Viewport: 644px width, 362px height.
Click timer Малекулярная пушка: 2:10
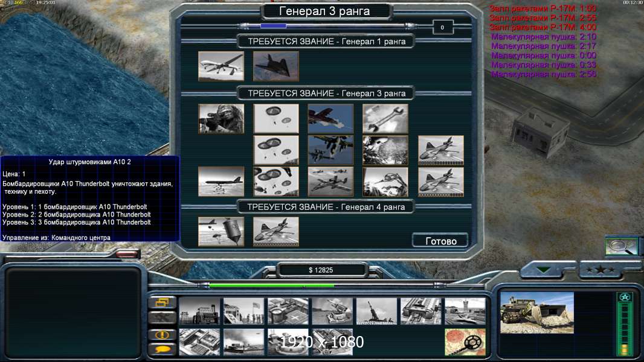(543, 36)
